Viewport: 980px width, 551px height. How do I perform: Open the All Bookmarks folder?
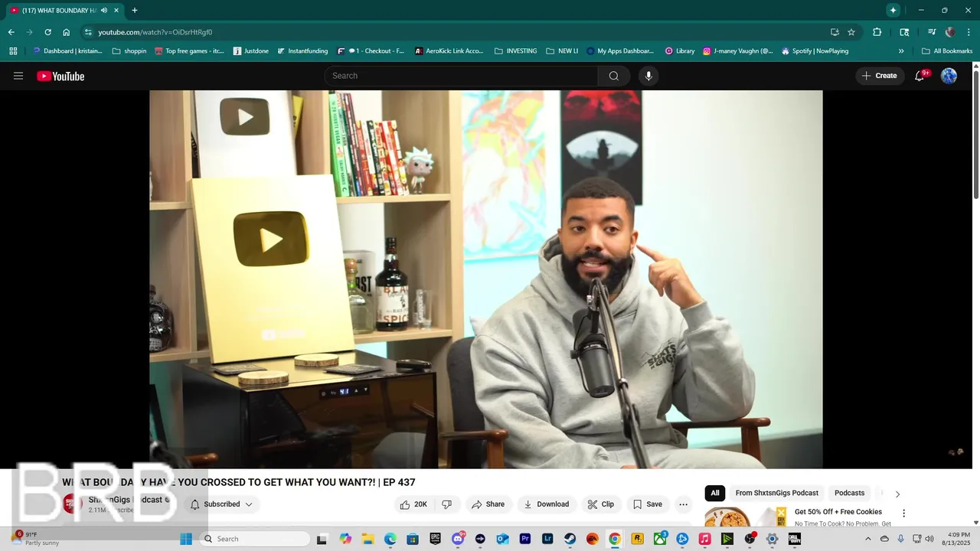coord(947,51)
